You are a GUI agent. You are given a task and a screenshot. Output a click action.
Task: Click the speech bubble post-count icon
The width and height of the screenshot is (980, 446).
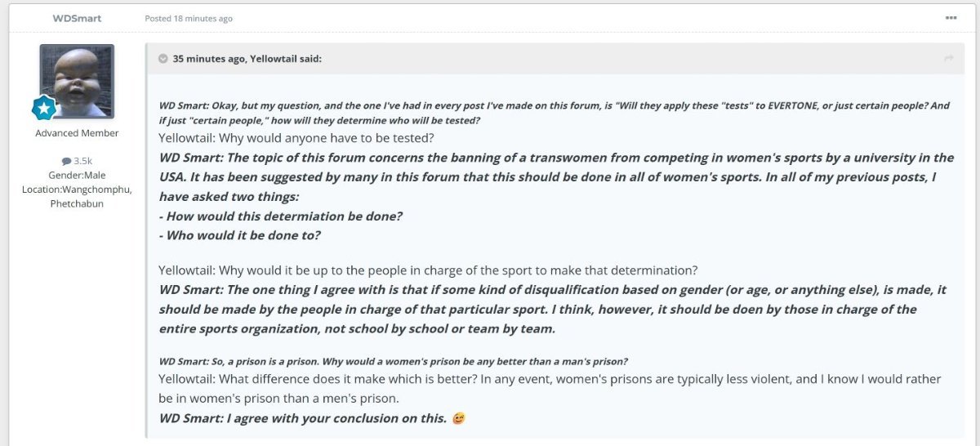66,162
